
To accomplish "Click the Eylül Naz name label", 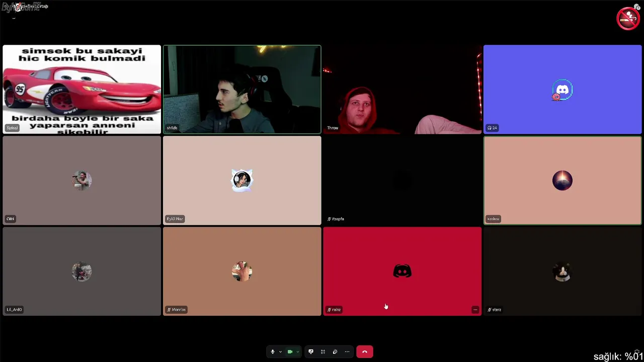I will (x=175, y=219).
